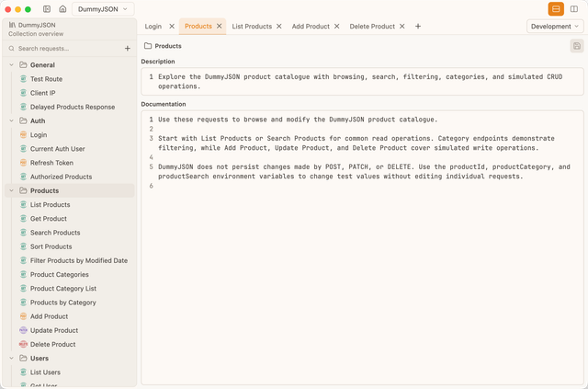
Task: Close the Login tab
Action: tap(172, 27)
